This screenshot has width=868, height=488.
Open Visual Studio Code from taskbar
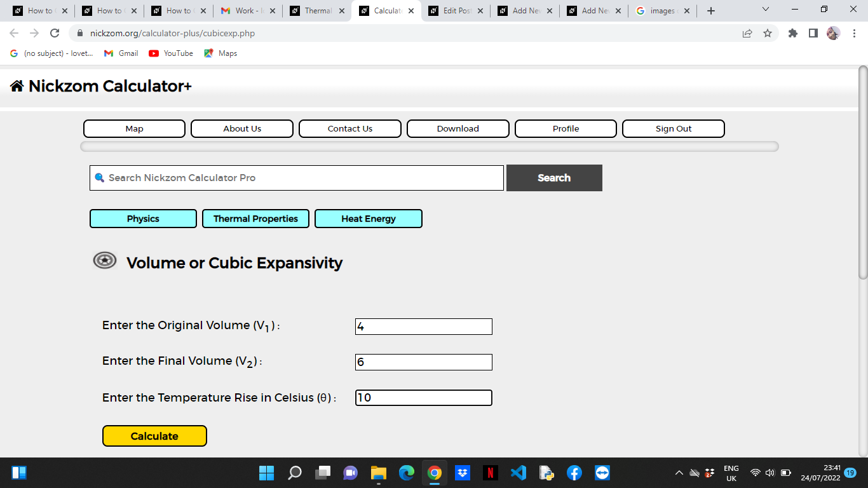pos(519,473)
